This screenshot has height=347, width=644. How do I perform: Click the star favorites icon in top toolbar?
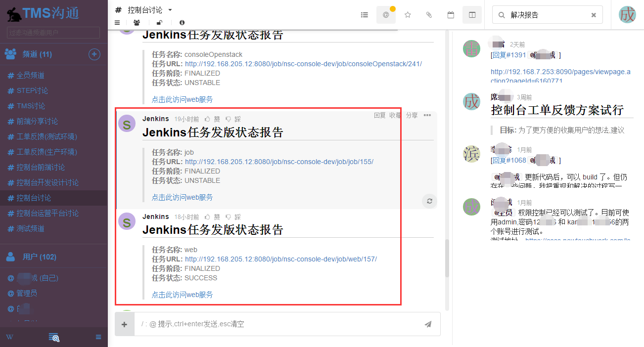[x=408, y=15]
